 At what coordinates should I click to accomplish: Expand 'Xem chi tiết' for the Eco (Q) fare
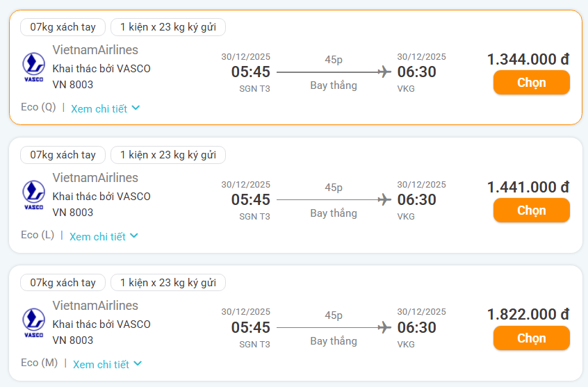pos(105,108)
